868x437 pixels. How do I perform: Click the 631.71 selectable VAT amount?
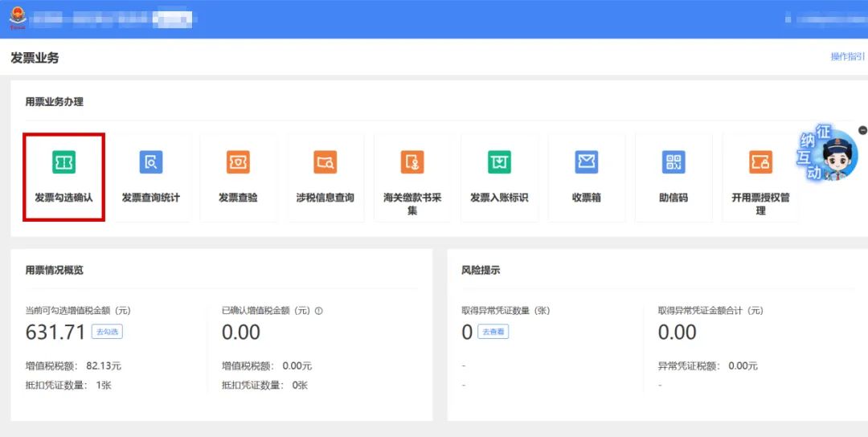click(x=55, y=332)
